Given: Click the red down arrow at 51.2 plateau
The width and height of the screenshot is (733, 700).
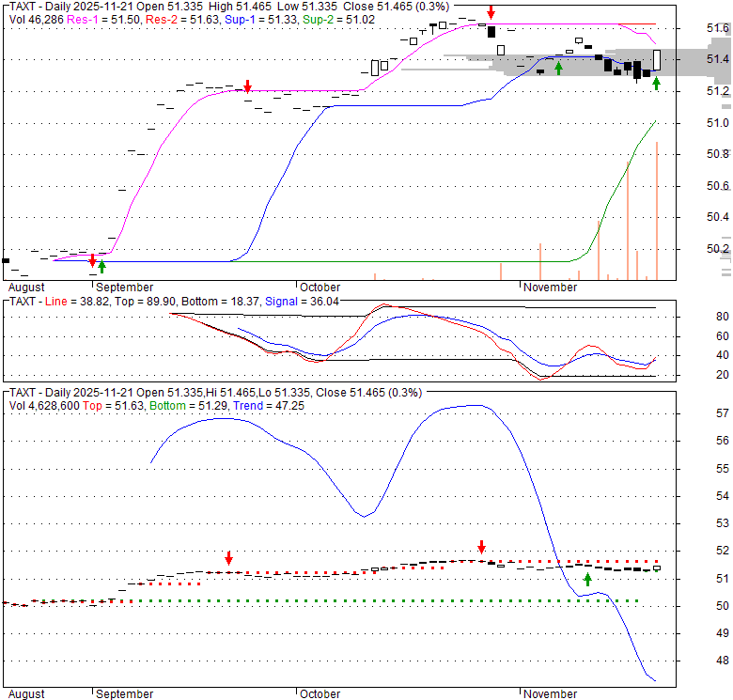Looking at the screenshot, I should click(x=247, y=86).
